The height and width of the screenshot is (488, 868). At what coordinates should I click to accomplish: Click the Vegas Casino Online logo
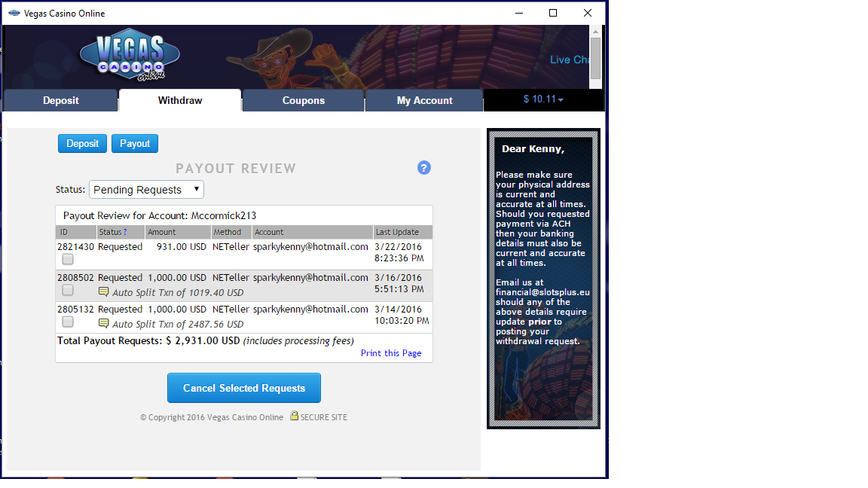[x=130, y=55]
